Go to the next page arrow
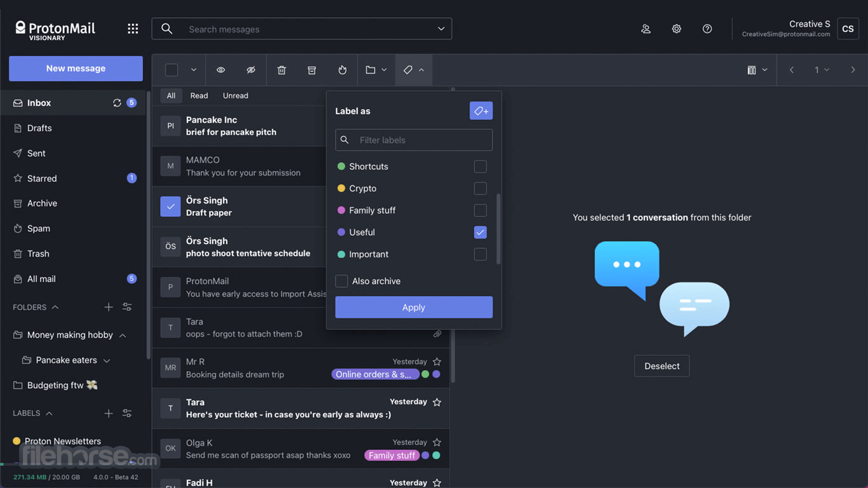This screenshot has height=488, width=868. [853, 70]
